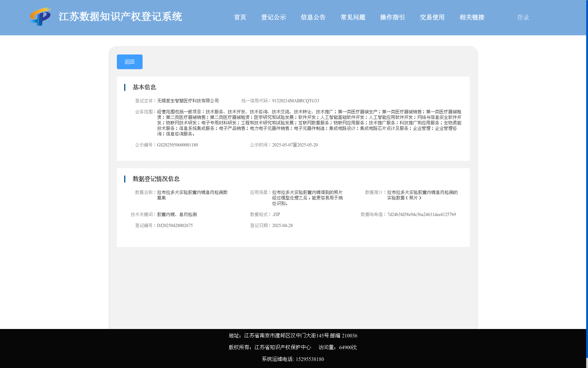Go to 信息公告 in navigation
The image size is (588, 368).
[x=313, y=17]
